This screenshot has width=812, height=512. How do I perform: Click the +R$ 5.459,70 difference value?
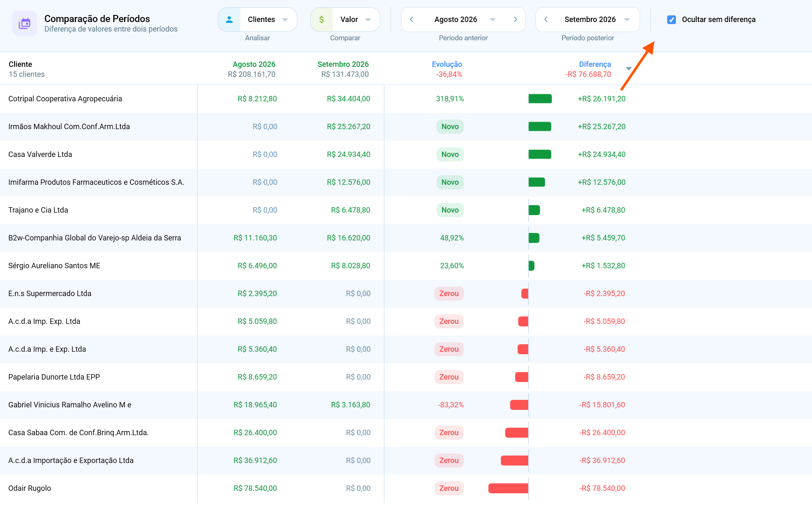603,238
